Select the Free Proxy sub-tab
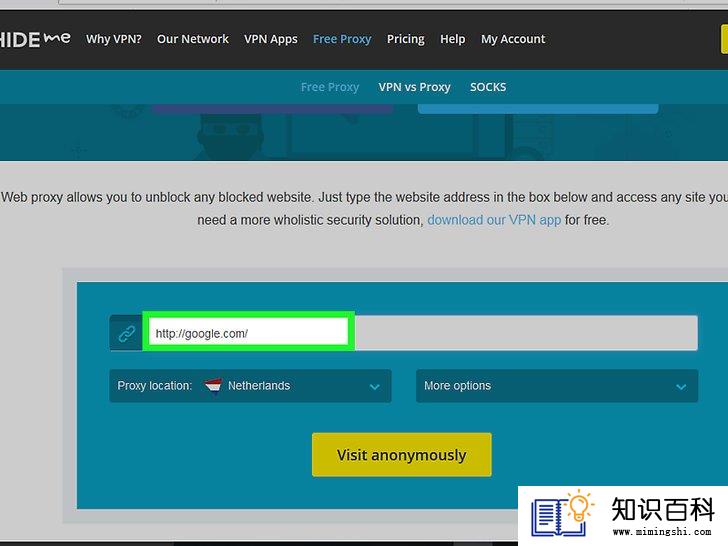Viewport: 728px width, 546px height. pos(330,87)
